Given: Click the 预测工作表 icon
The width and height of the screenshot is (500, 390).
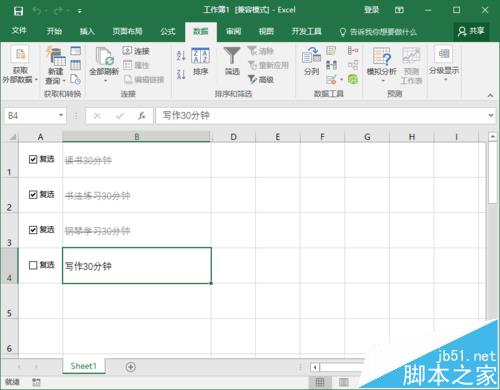Looking at the screenshot, I should (411, 65).
